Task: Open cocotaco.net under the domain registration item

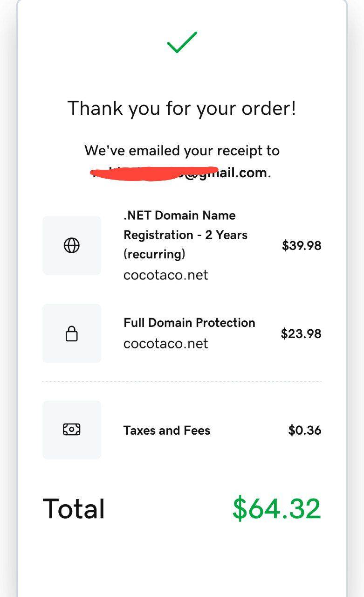Action: pyautogui.click(x=165, y=275)
